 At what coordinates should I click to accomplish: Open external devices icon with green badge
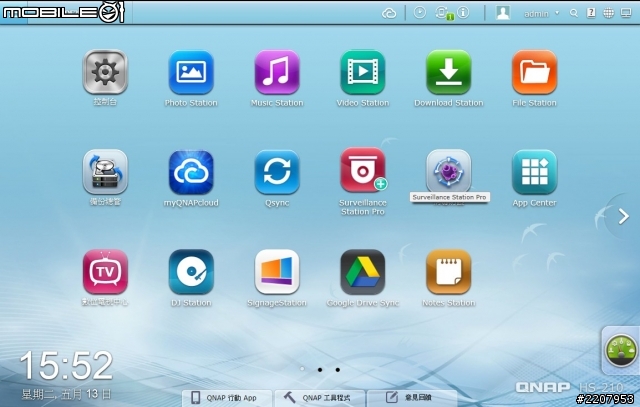(444, 13)
